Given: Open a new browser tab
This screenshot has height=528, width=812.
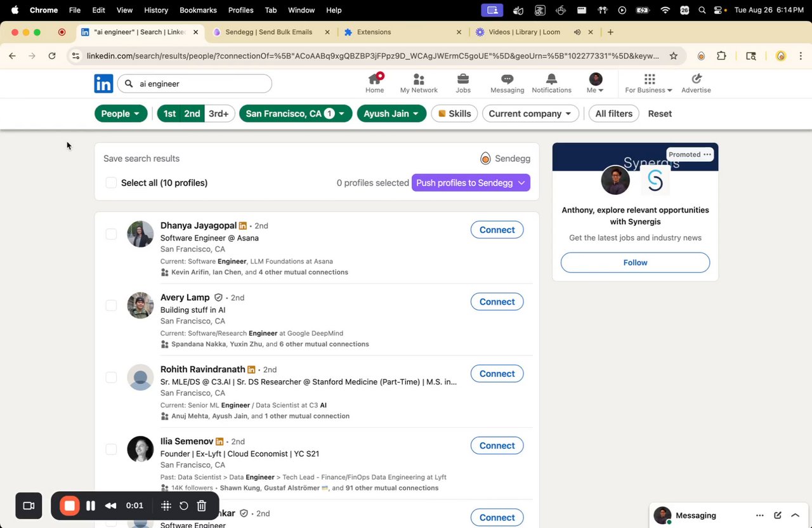Looking at the screenshot, I should click(610, 32).
